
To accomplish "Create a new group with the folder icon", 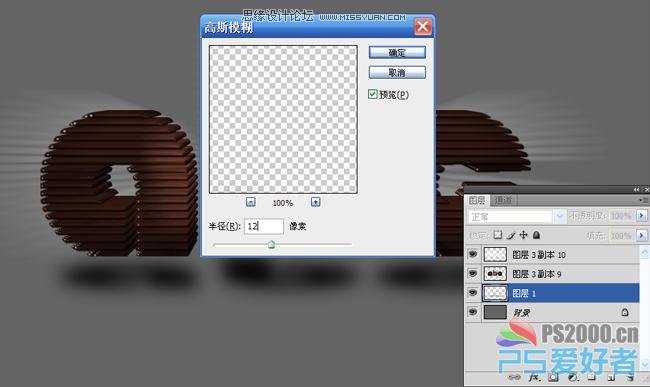I will pos(592,377).
